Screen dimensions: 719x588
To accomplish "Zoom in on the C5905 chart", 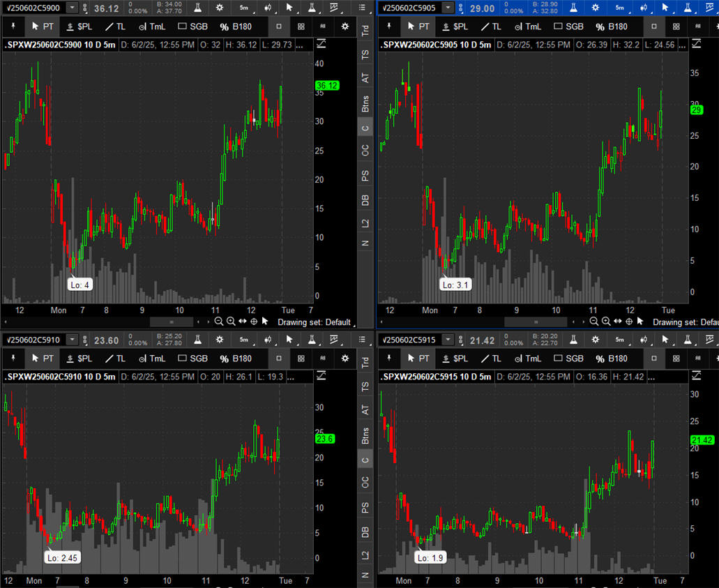I will tap(606, 322).
